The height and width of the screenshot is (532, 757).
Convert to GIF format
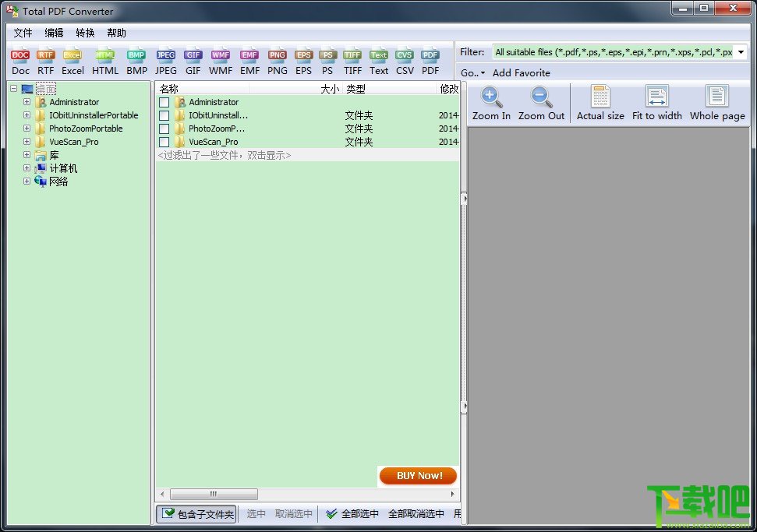coord(193,62)
